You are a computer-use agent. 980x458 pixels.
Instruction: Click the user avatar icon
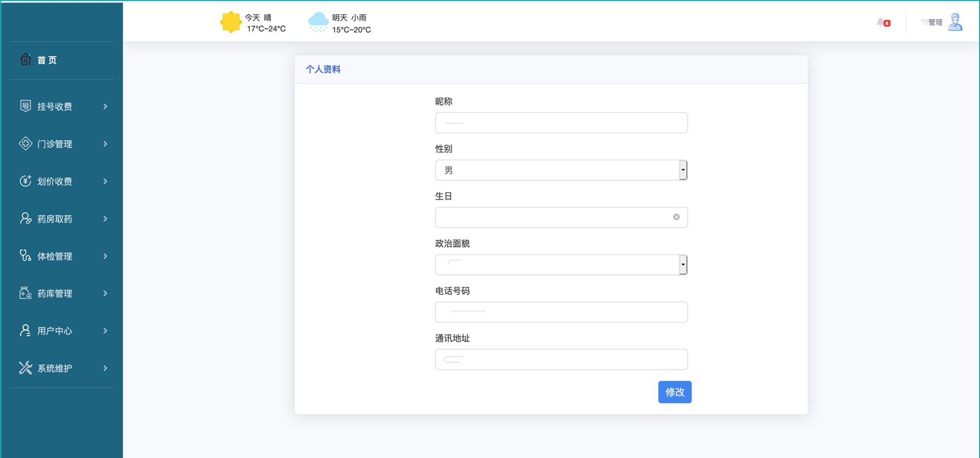pos(955,22)
